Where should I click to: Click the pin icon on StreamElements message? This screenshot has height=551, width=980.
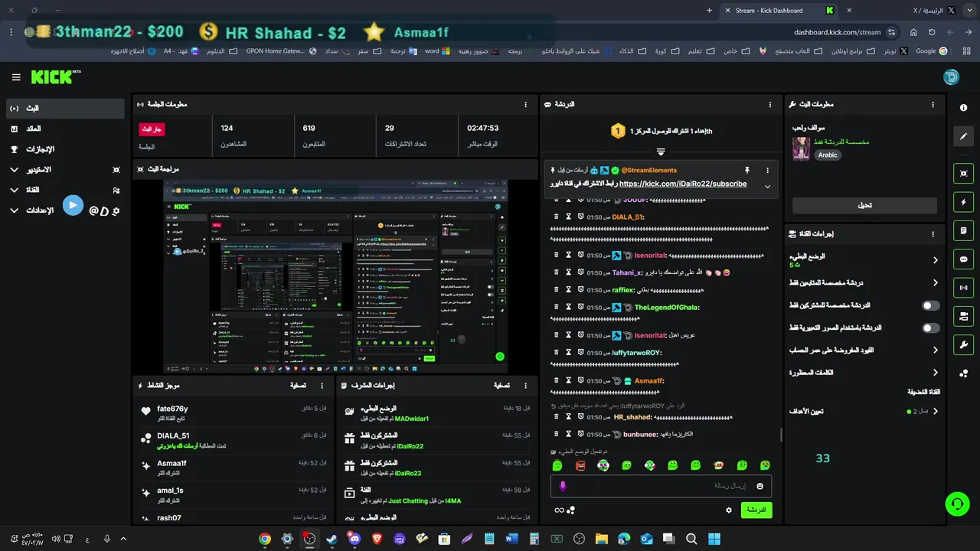pyautogui.click(x=747, y=170)
